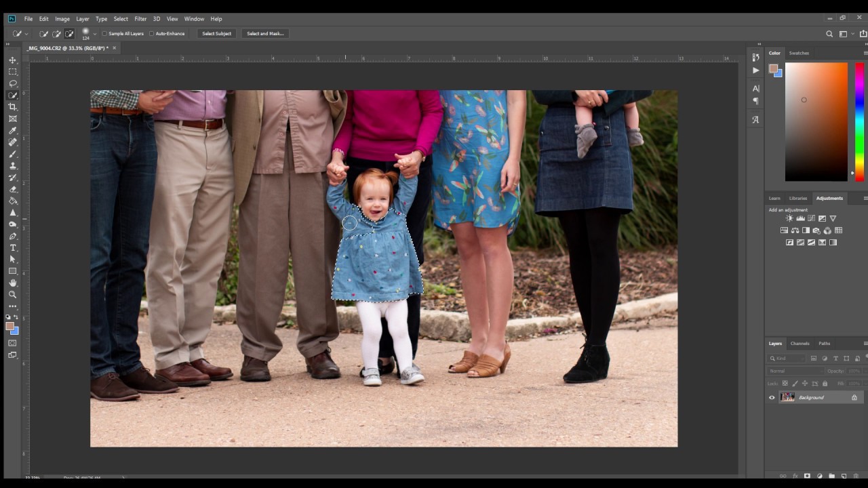Open the Layers panel flyout menu
Viewport: 868px width, 488px height.
click(865, 344)
